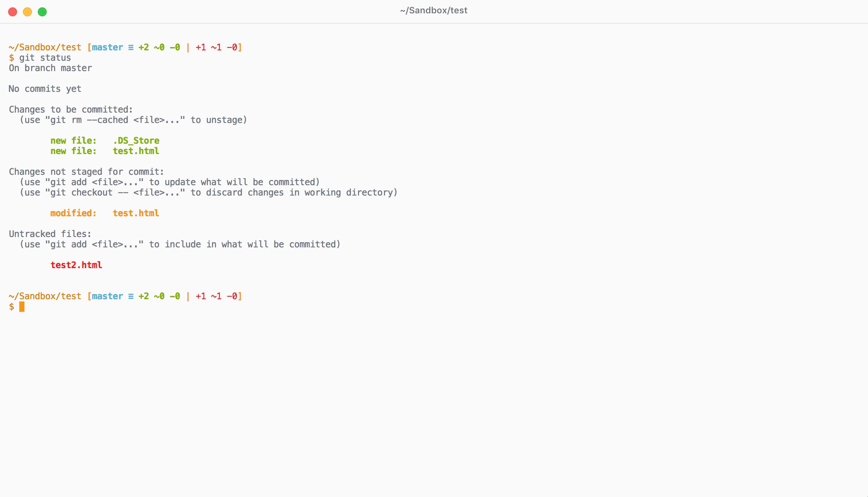Image resolution: width=868 pixels, height=497 pixels.
Task: Click the 'to include in what will be committed' hint
Action: pos(180,244)
